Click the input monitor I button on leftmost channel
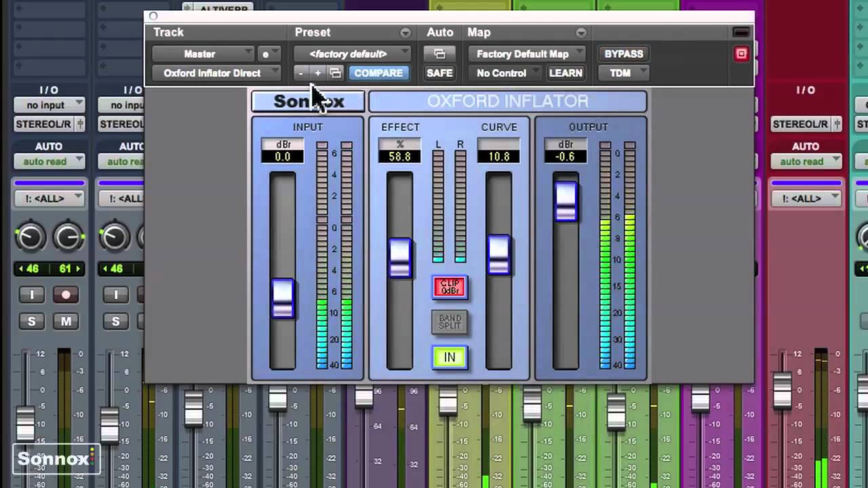Image resolution: width=868 pixels, height=488 pixels. click(31, 296)
